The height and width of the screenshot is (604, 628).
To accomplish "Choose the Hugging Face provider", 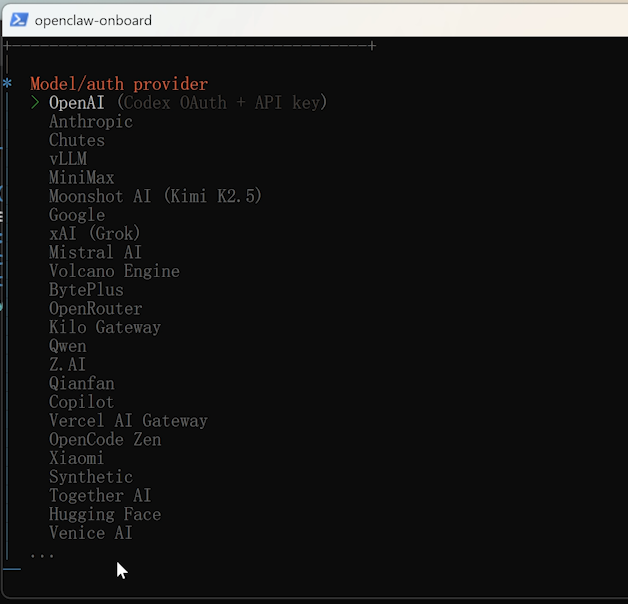I will click(x=105, y=515).
